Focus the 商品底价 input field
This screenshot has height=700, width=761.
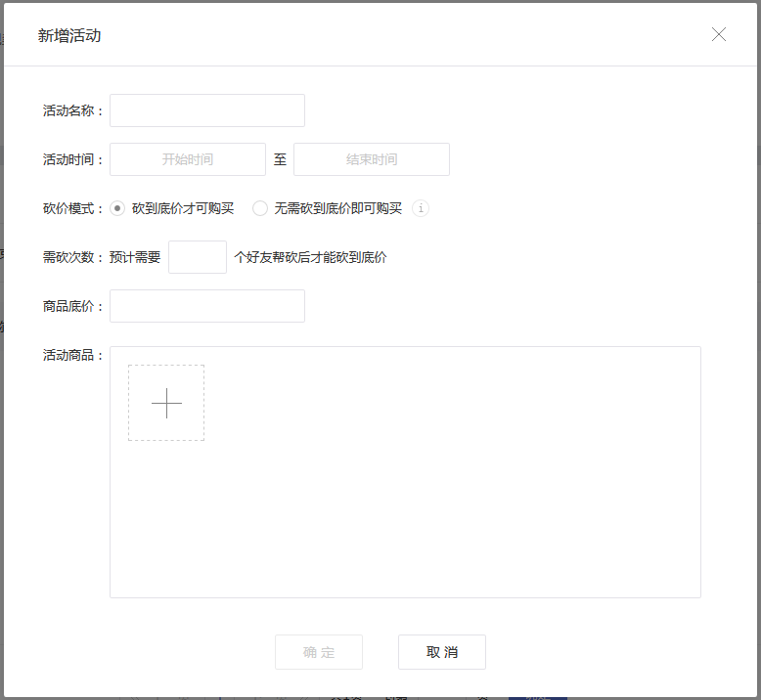tap(207, 306)
